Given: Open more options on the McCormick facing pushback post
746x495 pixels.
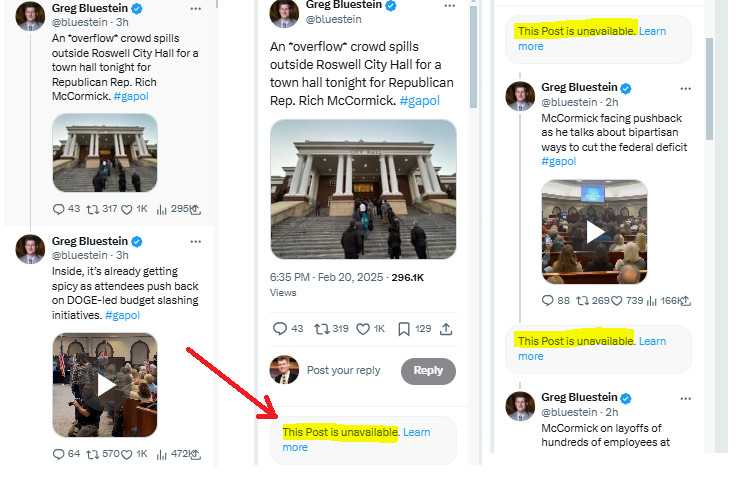Looking at the screenshot, I should pos(685,88).
